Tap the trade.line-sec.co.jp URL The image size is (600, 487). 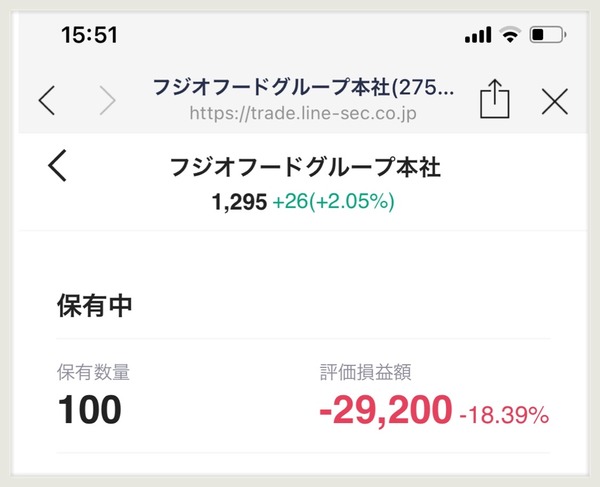303,113
